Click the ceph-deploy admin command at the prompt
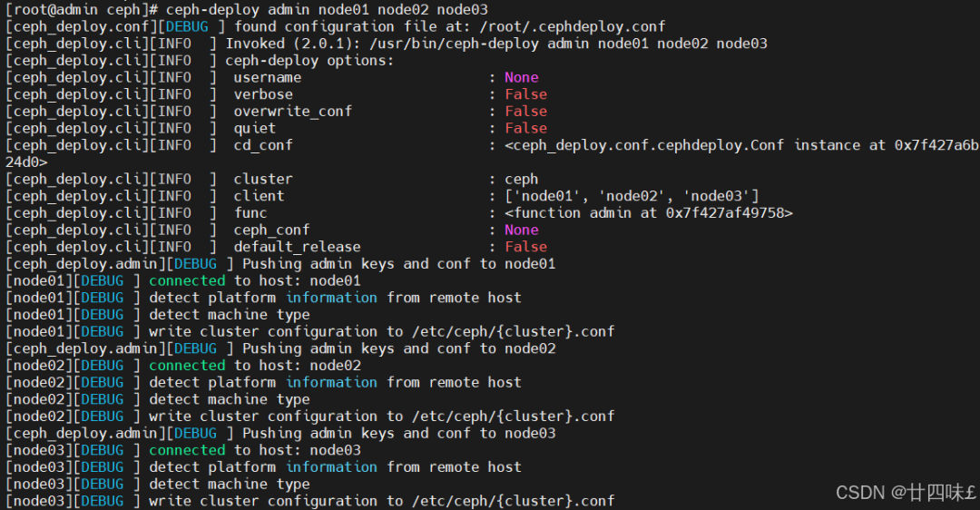This screenshot has height=510, width=980. pyautogui.click(x=327, y=9)
